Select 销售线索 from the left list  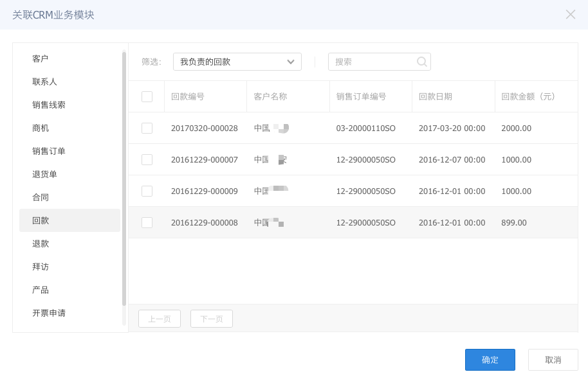[x=49, y=105]
